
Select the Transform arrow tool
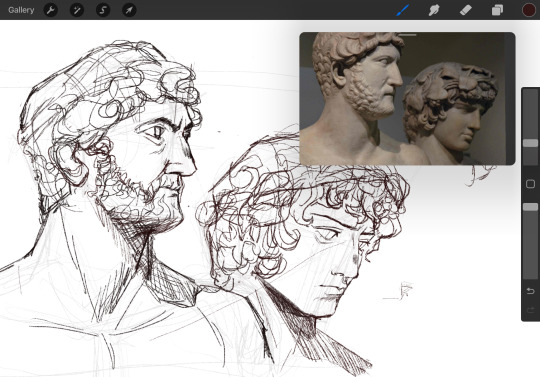pyautogui.click(x=129, y=10)
